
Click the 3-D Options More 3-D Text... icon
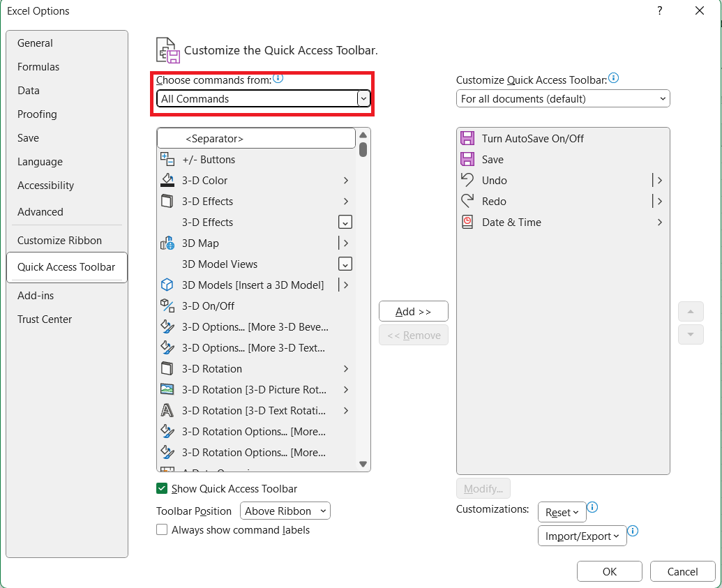tap(167, 347)
